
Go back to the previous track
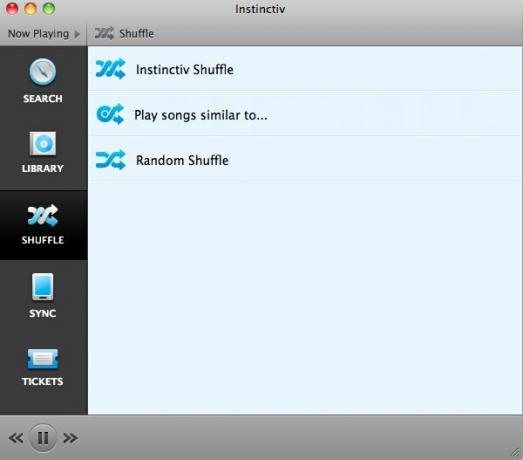click(x=16, y=438)
